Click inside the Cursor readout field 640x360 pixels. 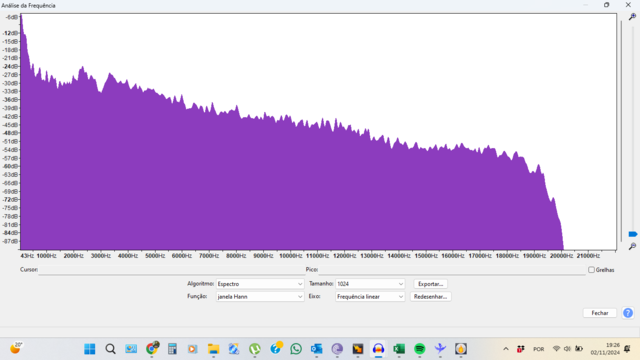(171, 270)
